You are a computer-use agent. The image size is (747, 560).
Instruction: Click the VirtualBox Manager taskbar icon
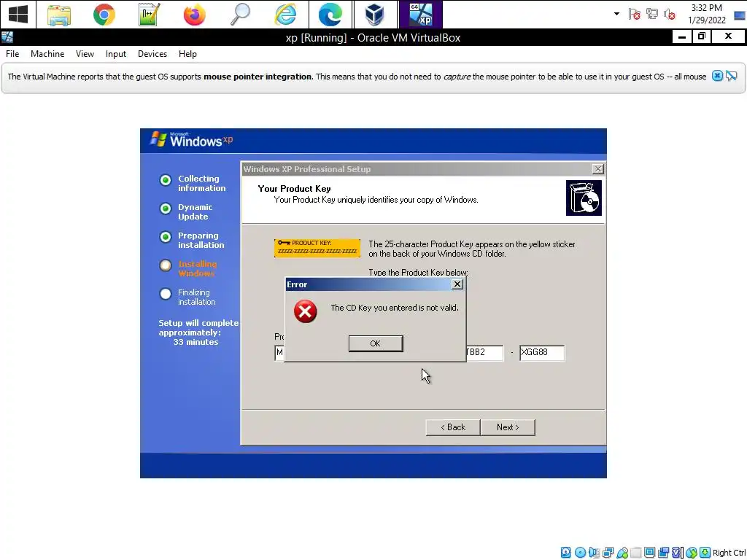point(375,15)
